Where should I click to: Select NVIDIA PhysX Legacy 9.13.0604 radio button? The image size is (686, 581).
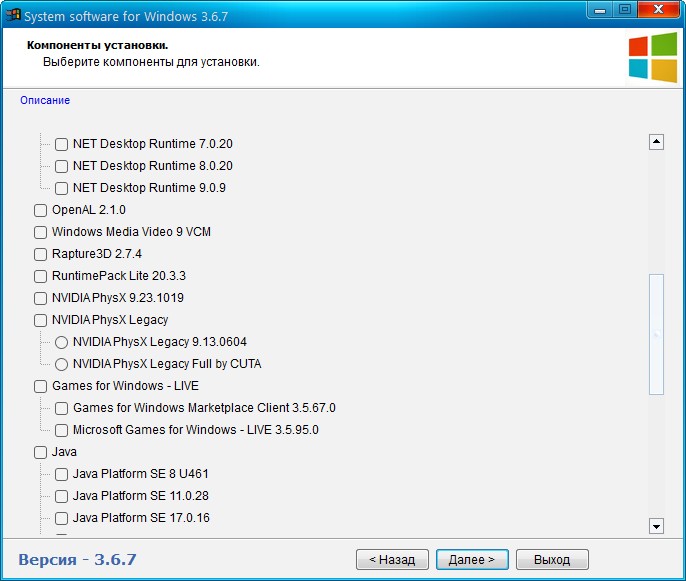click(x=61, y=342)
